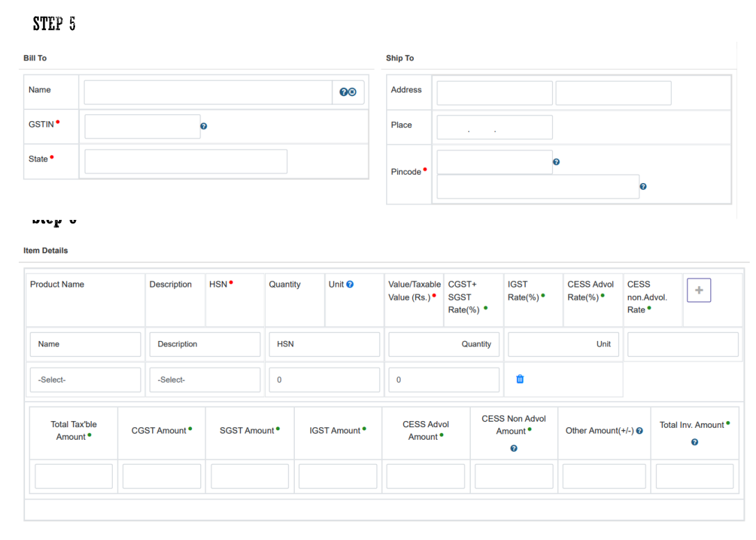This screenshot has width=756, height=540.
Task: Click the first Ship To Address box
Action: tap(494, 93)
